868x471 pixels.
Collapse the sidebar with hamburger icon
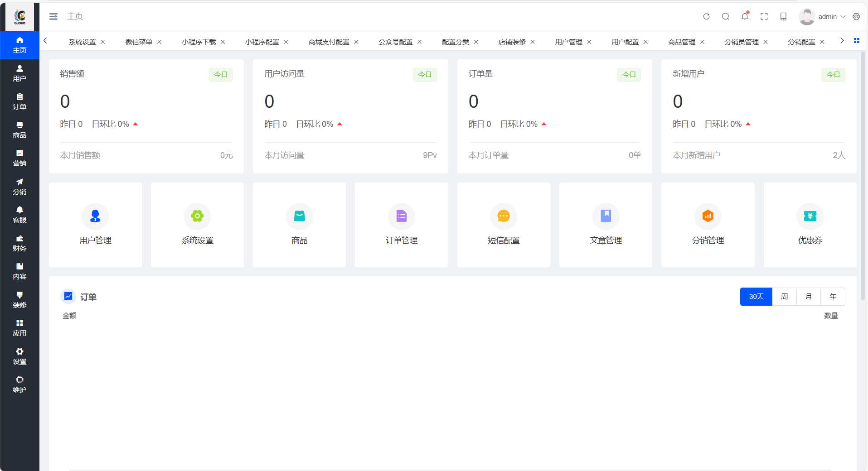(53, 17)
